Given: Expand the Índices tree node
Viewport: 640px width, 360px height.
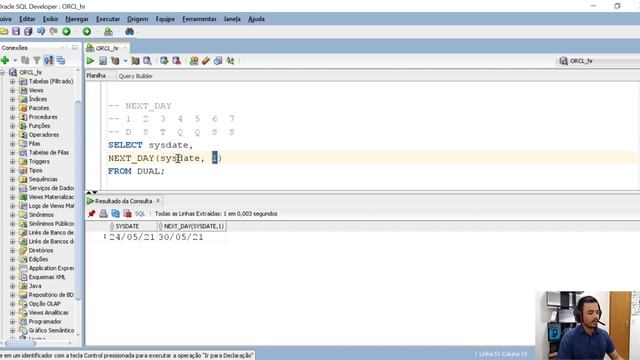Looking at the screenshot, I should (12, 99).
